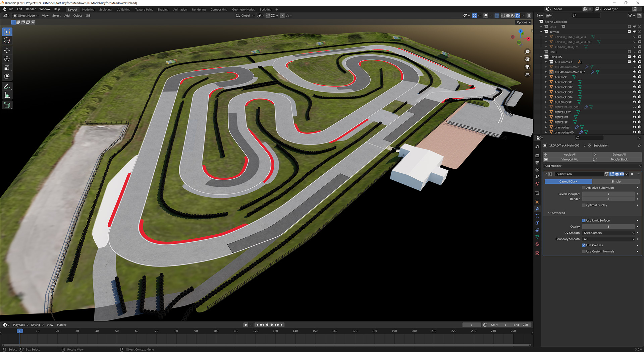Enable Optimal Display checkbox

click(x=584, y=205)
